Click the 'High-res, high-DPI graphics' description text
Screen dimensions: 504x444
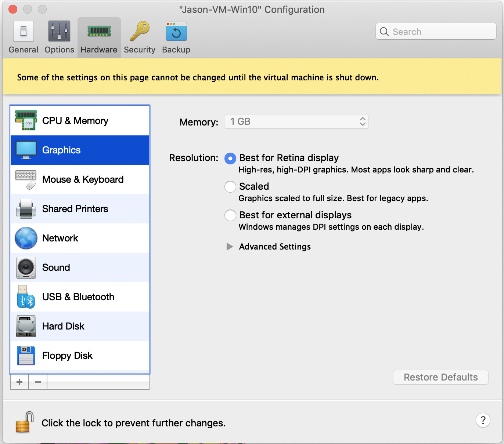click(x=356, y=170)
